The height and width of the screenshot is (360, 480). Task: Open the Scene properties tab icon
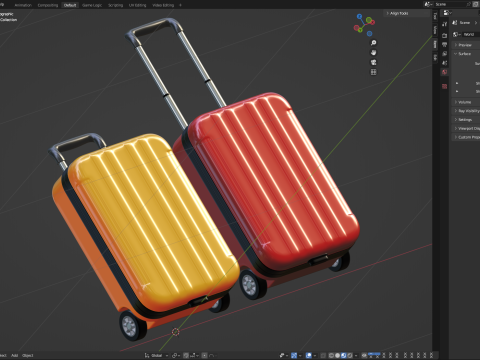click(x=444, y=63)
